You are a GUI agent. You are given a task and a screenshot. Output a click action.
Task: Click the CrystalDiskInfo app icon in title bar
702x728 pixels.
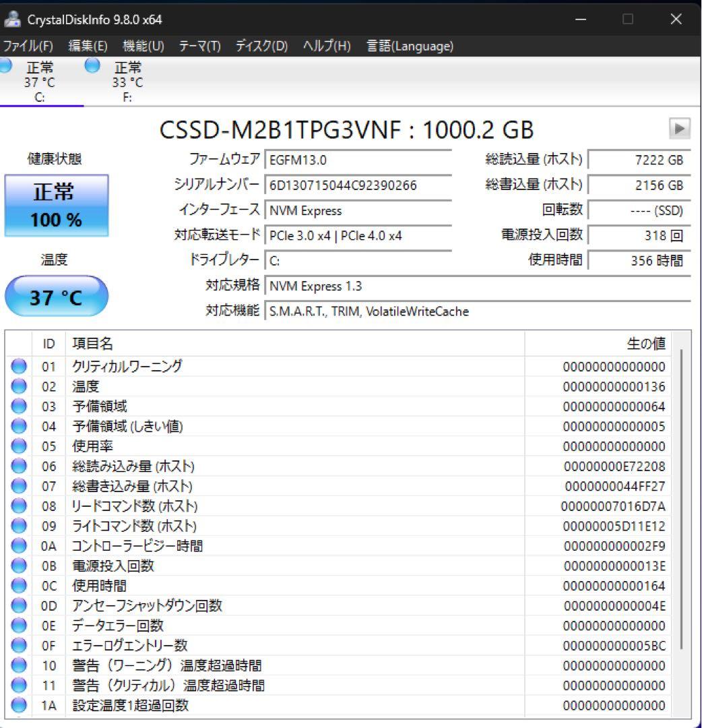click(x=13, y=19)
